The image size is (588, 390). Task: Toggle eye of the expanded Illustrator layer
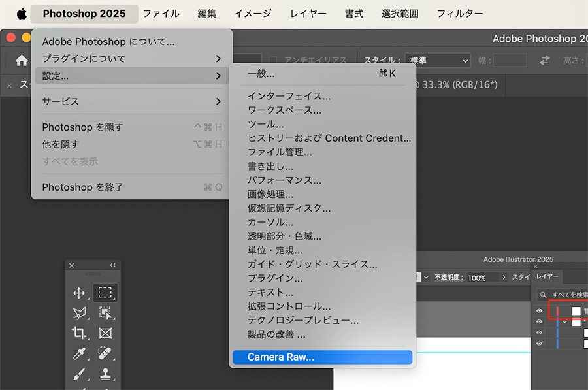539,322
